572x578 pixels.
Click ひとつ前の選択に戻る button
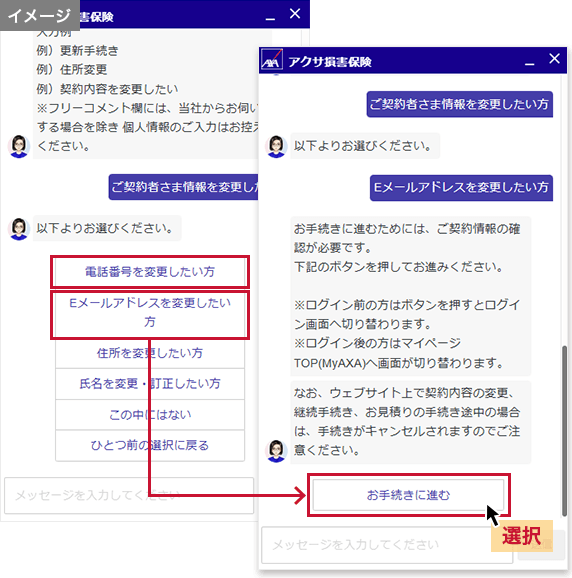[x=150, y=445]
